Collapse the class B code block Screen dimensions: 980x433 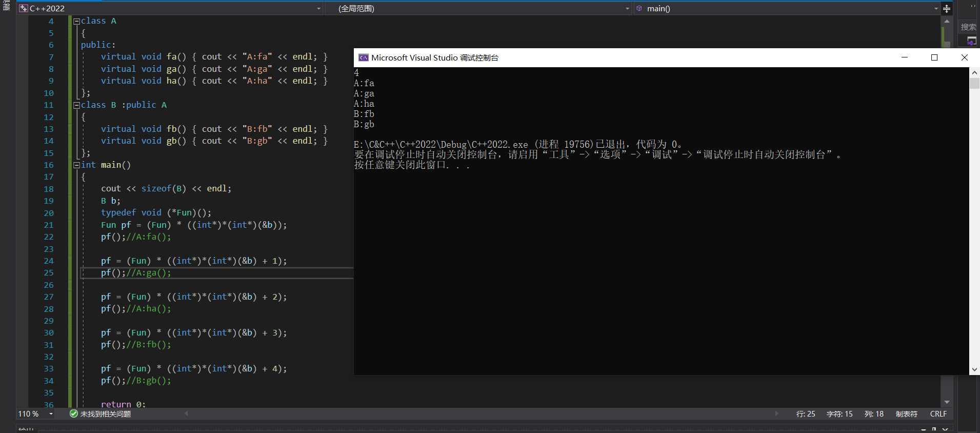76,105
